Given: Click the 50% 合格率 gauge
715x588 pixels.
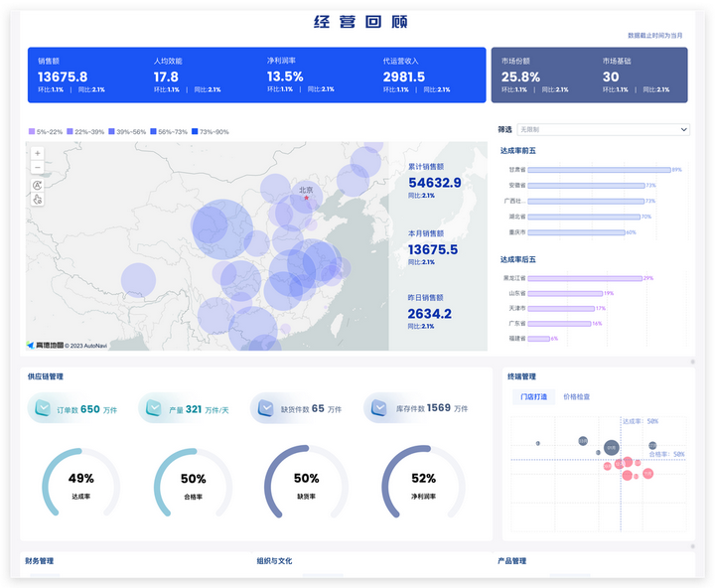Looking at the screenshot, I should [x=194, y=484].
